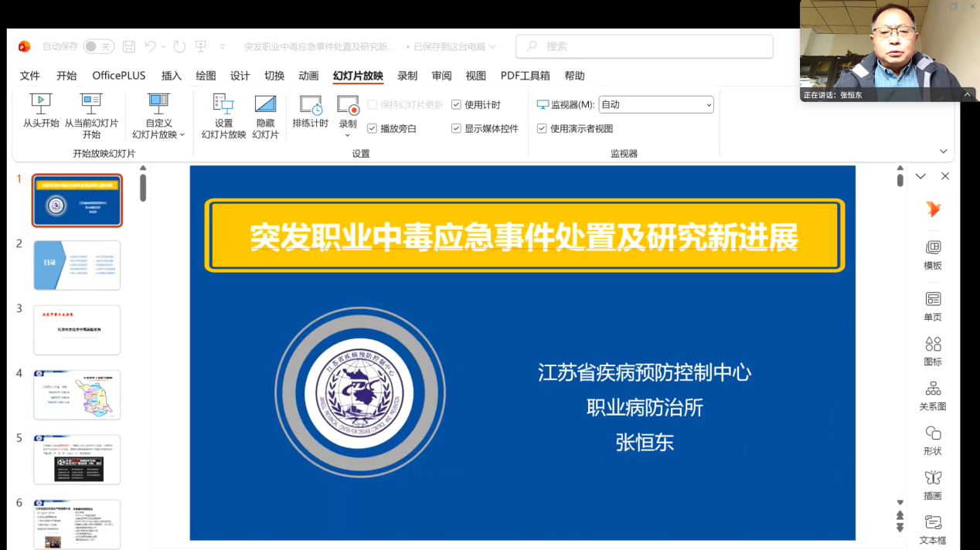Open 设置幻灯片放映 settings icon
Screen dimensions: 980x550
point(223,104)
